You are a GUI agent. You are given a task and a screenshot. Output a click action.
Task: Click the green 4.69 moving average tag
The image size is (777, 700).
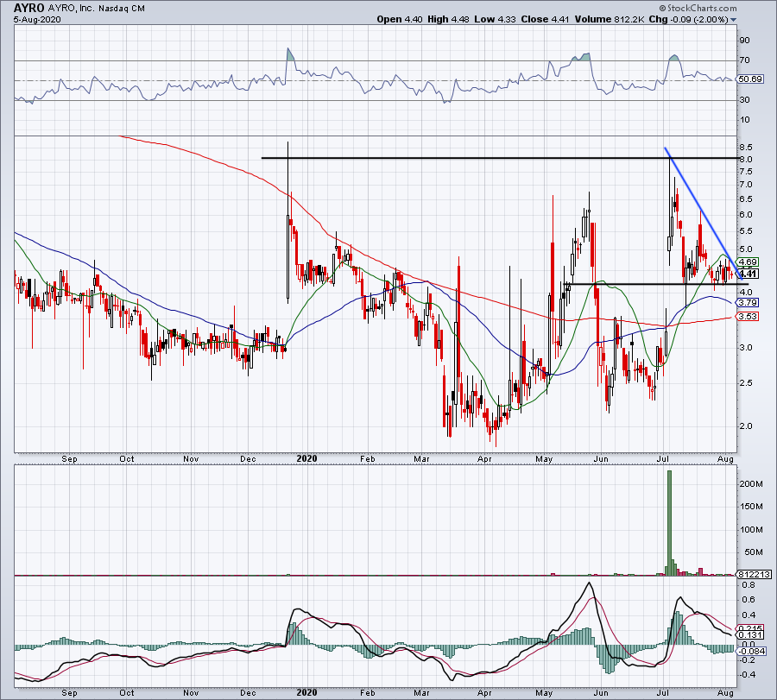coord(748,262)
